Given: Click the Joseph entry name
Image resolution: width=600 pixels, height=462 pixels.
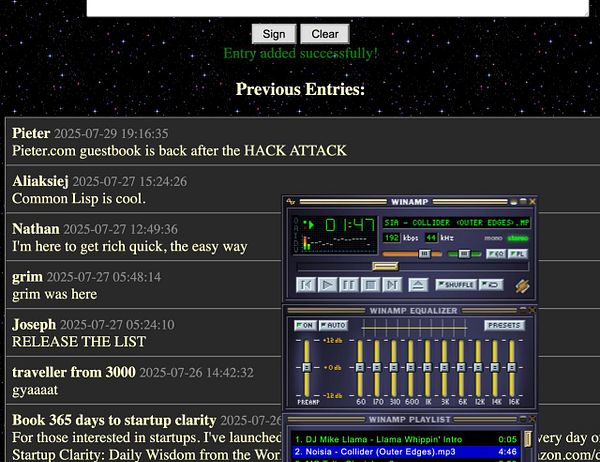Looking at the screenshot, I should (x=34, y=325).
